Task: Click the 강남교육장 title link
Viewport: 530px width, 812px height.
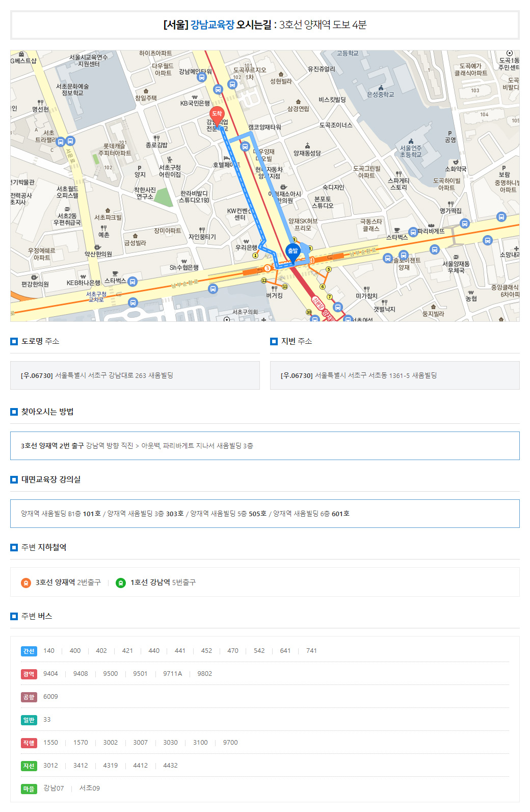Action: pos(212,25)
